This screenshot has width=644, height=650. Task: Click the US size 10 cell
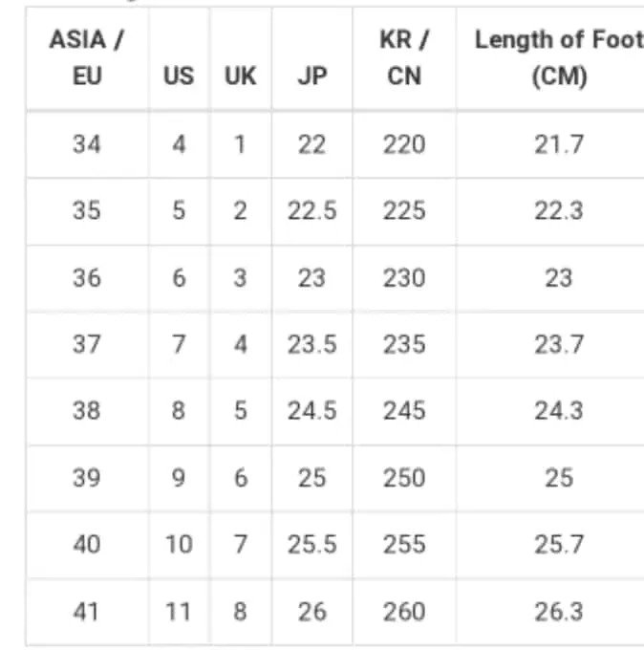tap(179, 544)
